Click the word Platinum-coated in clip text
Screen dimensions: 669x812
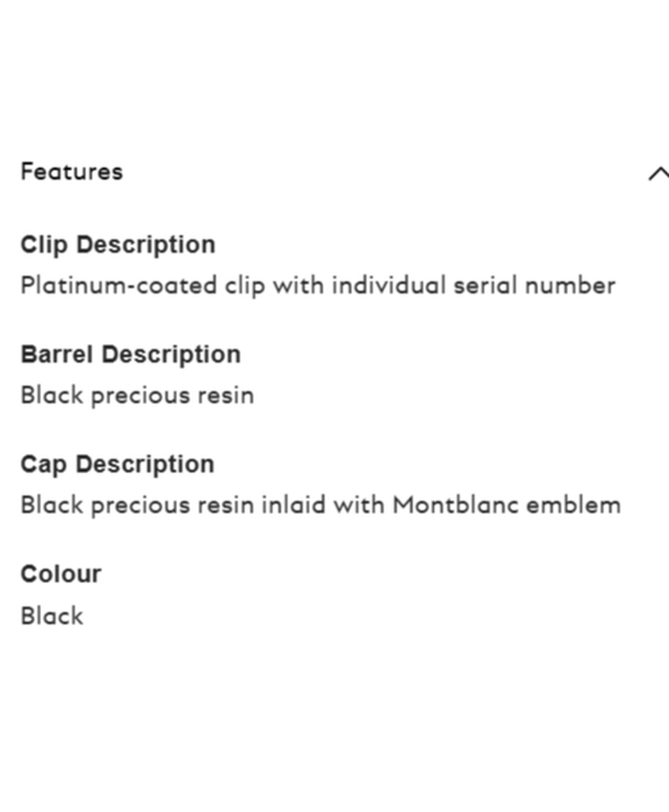(x=119, y=286)
